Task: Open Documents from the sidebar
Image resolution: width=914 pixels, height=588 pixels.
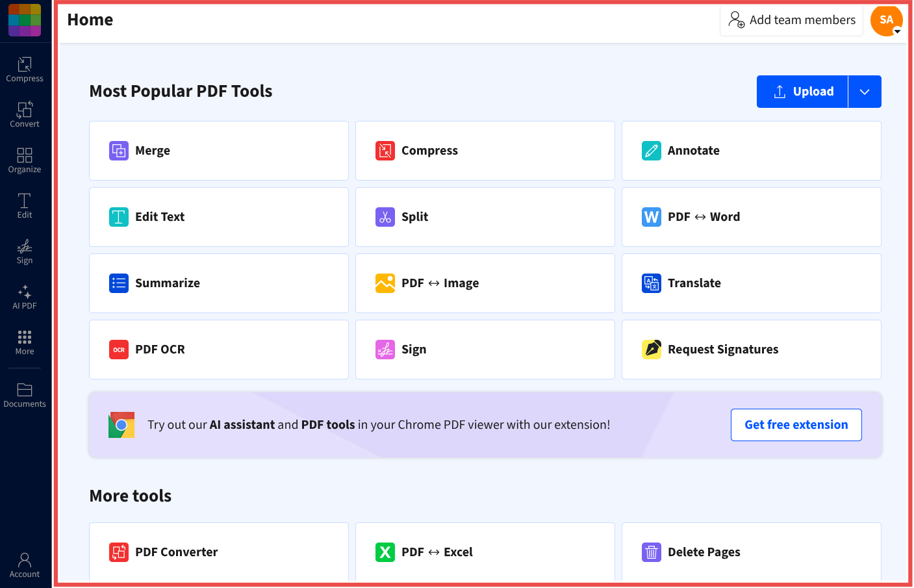Action: pyautogui.click(x=25, y=394)
